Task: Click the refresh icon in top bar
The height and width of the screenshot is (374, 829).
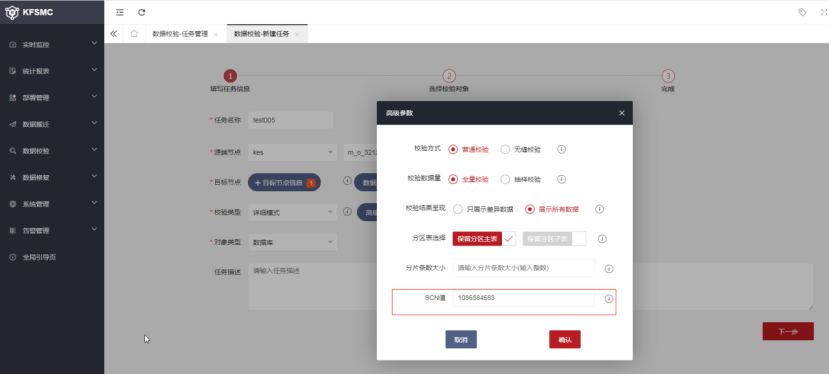Action: [141, 12]
